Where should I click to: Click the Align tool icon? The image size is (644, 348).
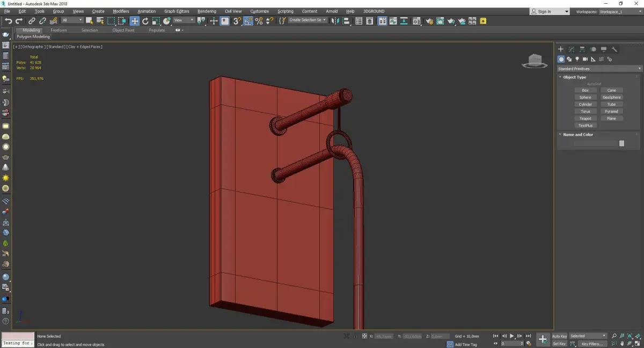click(346, 21)
